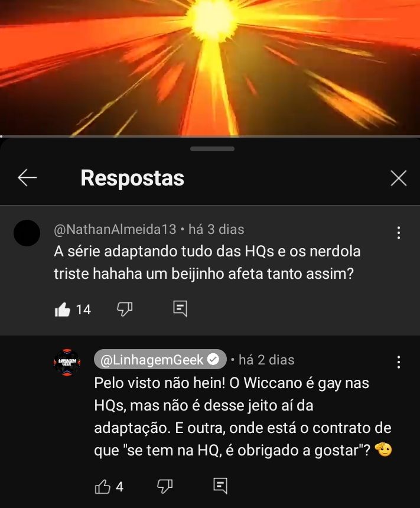Close the Respostas panel
The width and height of the screenshot is (420, 508).
tap(398, 178)
